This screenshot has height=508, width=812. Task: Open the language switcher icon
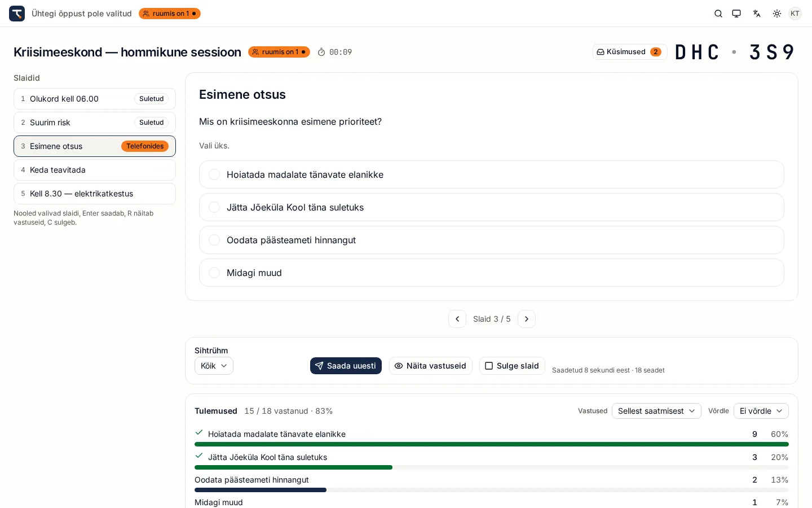(x=757, y=14)
